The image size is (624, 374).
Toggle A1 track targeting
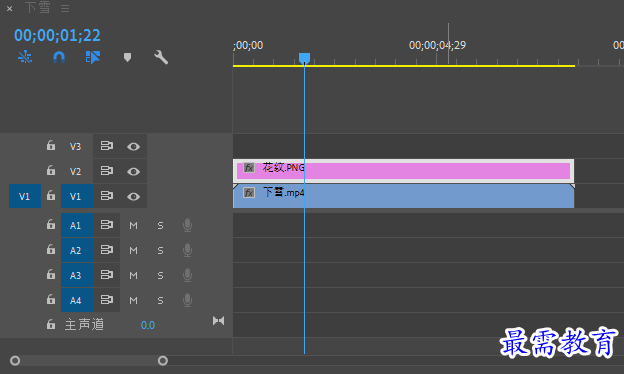click(77, 225)
